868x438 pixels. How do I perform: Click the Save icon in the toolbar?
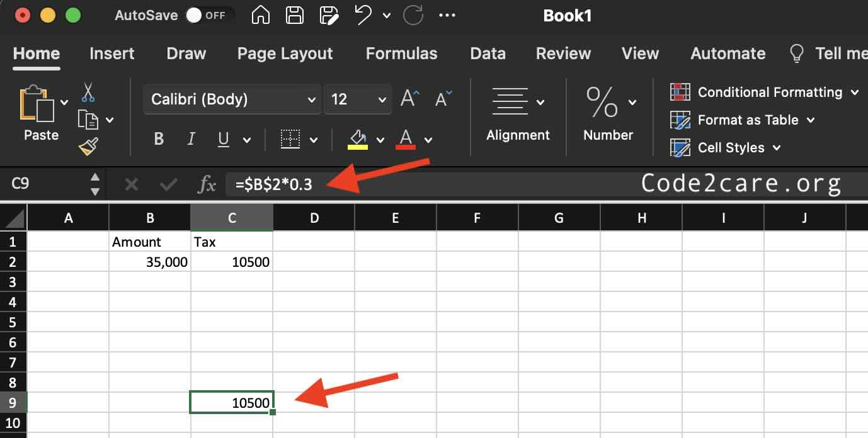click(294, 15)
